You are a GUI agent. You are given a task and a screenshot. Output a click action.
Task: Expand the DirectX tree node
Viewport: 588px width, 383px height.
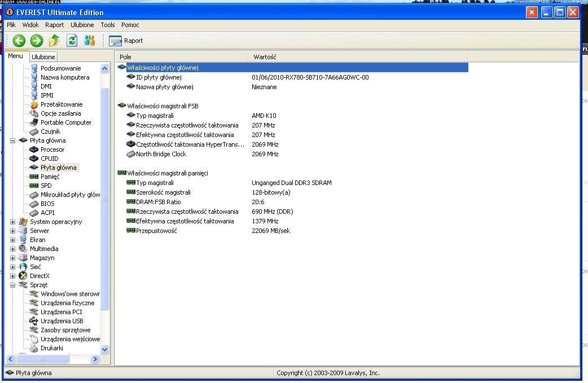pos(12,276)
